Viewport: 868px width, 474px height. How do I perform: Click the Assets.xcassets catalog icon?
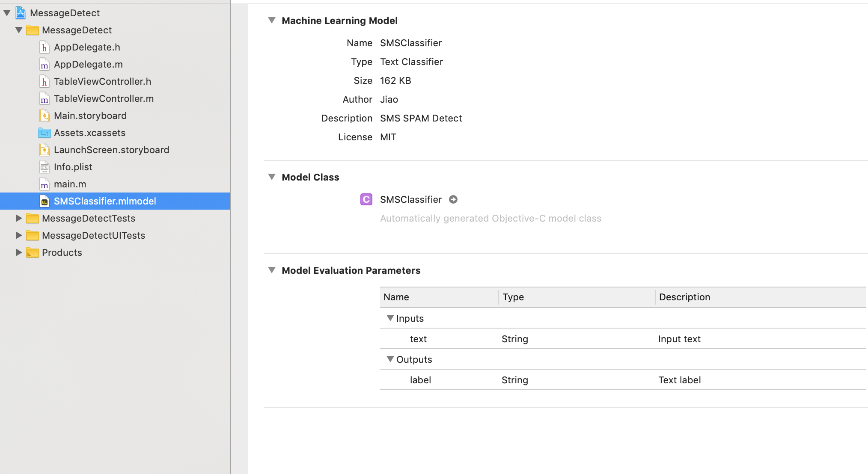(x=44, y=133)
